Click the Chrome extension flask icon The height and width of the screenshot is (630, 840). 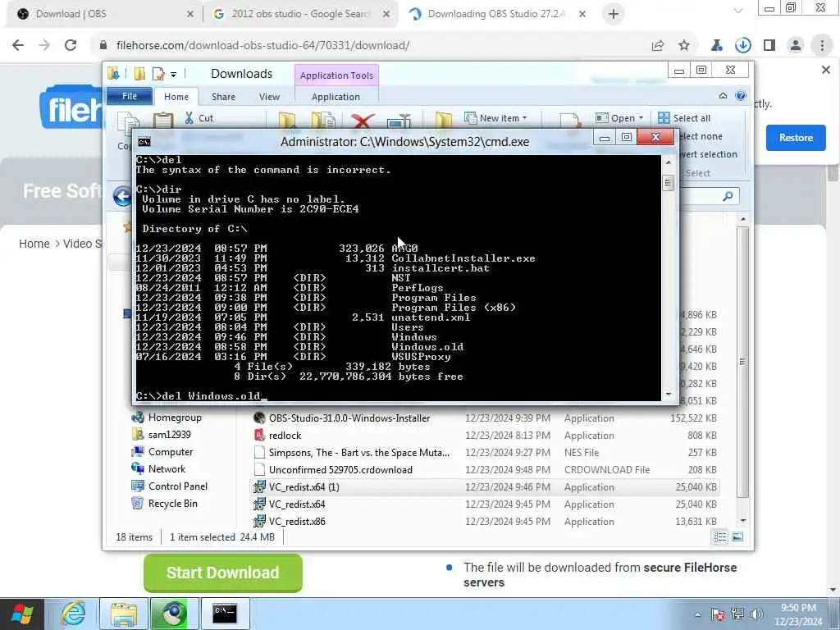717,46
